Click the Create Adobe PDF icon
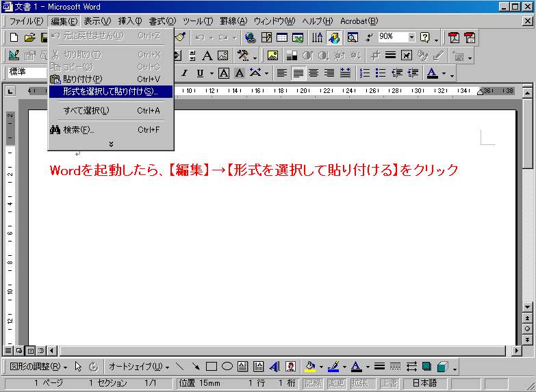 (x=454, y=37)
